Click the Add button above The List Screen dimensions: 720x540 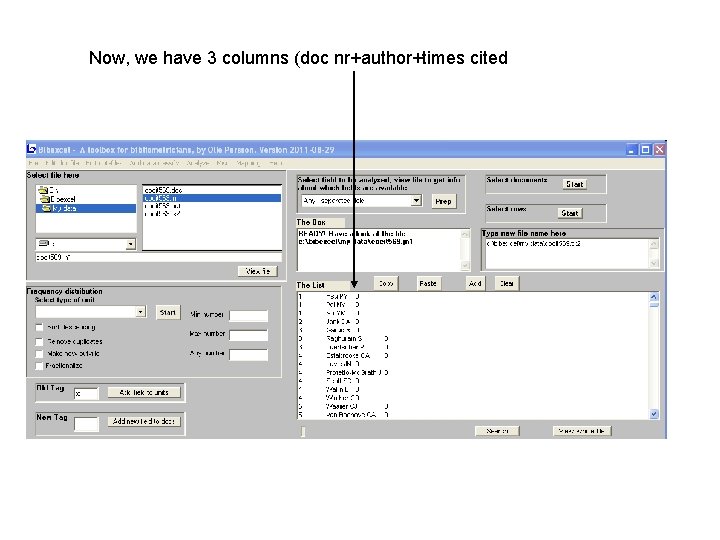pos(475,283)
